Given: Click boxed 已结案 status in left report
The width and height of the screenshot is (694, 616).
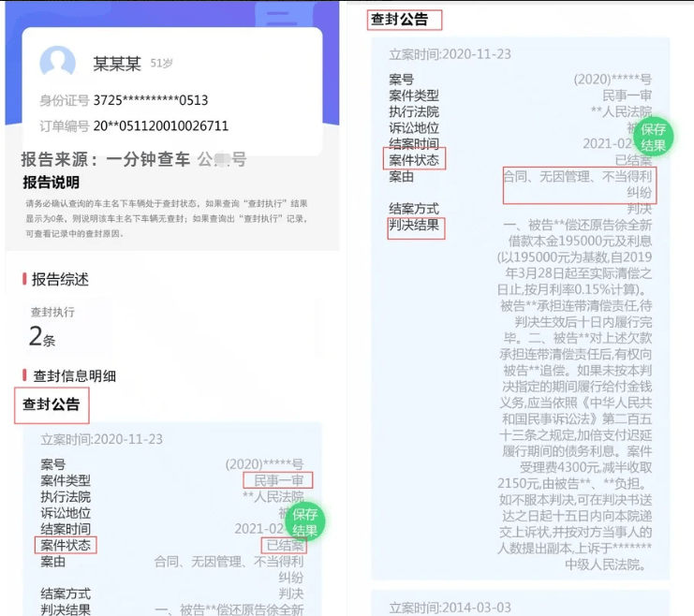Looking at the screenshot, I should pos(285,546).
